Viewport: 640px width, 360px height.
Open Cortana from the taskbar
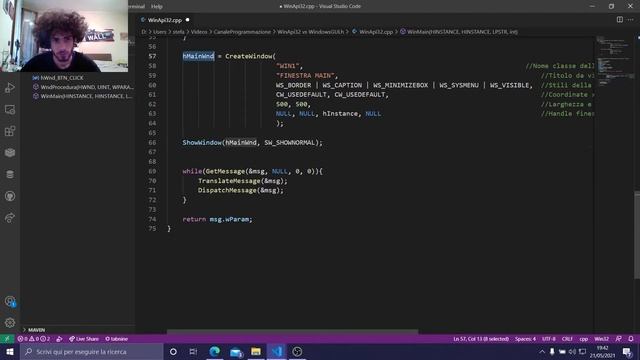[173, 351]
